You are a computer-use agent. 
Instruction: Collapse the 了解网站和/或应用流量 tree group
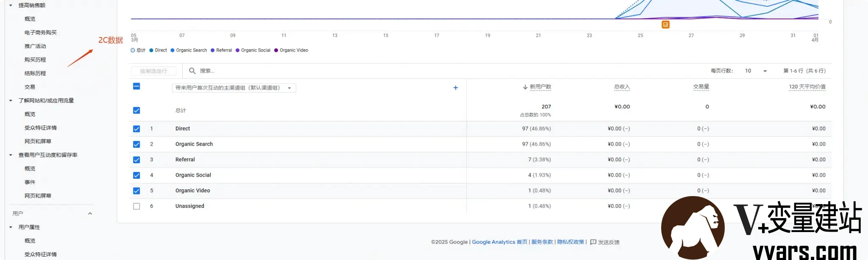[x=11, y=101]
